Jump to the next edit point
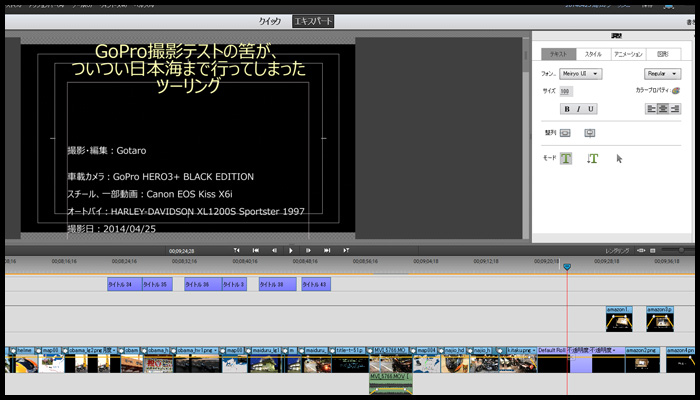Screen dimensions: 700x400 point(327,250)
